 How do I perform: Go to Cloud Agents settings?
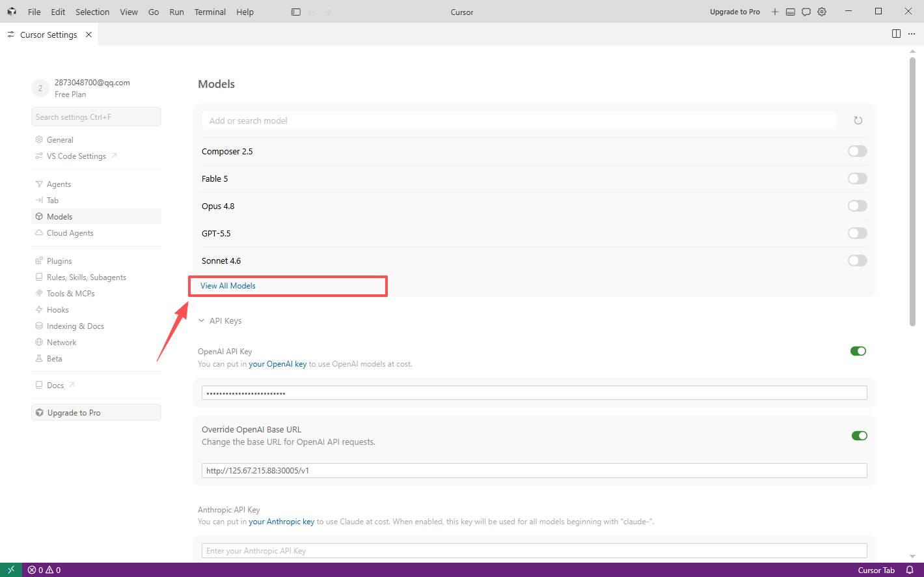[x=96, y=233]
